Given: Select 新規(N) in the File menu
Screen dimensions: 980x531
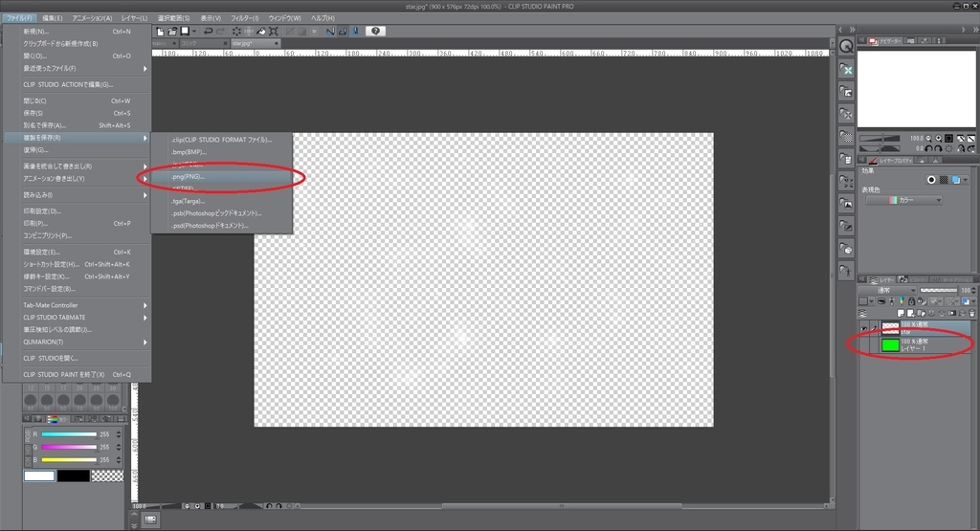Looking at the screenshot, I should coord(78,32).
